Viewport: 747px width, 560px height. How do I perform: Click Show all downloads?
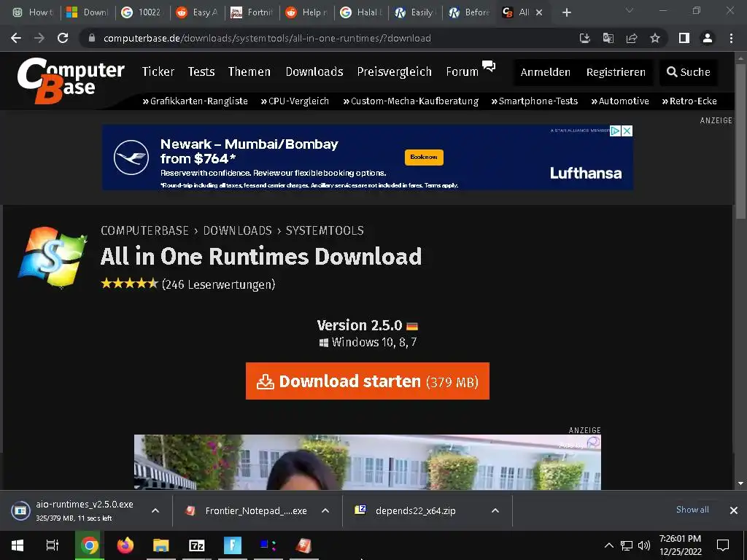(692, 510)
